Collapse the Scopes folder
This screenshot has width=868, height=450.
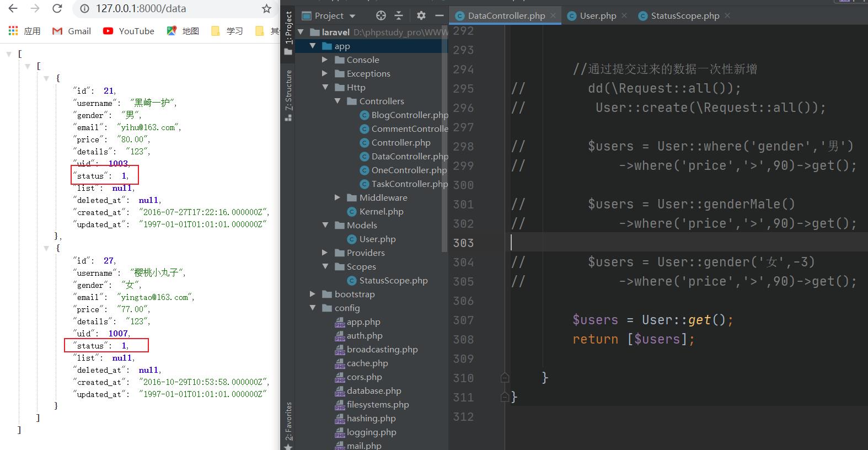point(325,266)
